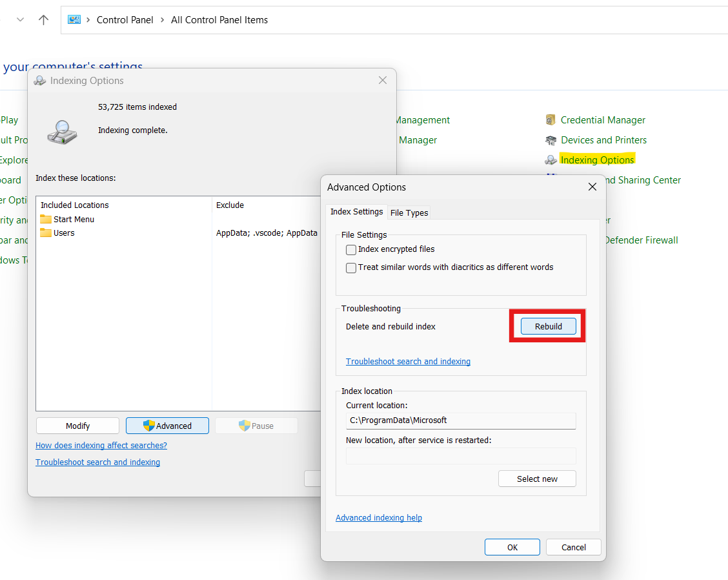The width and height of the screenshot is (728, 580).
Task: Open the recent locations dropdown chevron
Action: (x=20, y=19)
